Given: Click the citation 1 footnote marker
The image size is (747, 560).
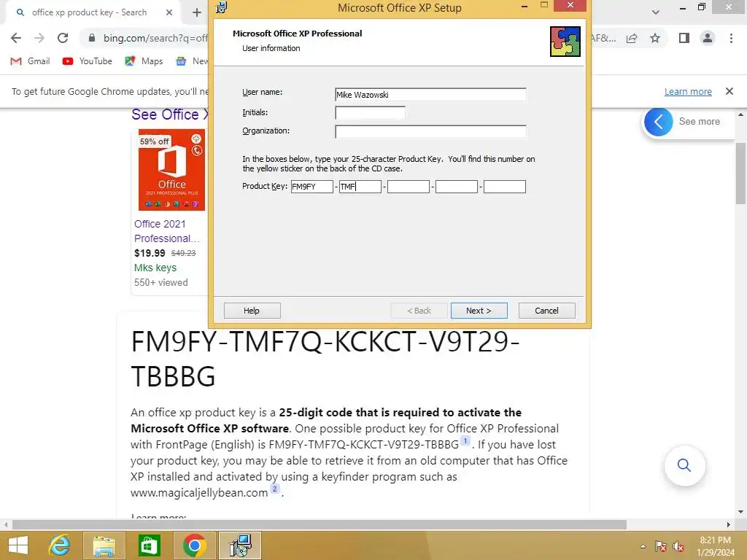Looking at the screenshot, I should 465,440.
